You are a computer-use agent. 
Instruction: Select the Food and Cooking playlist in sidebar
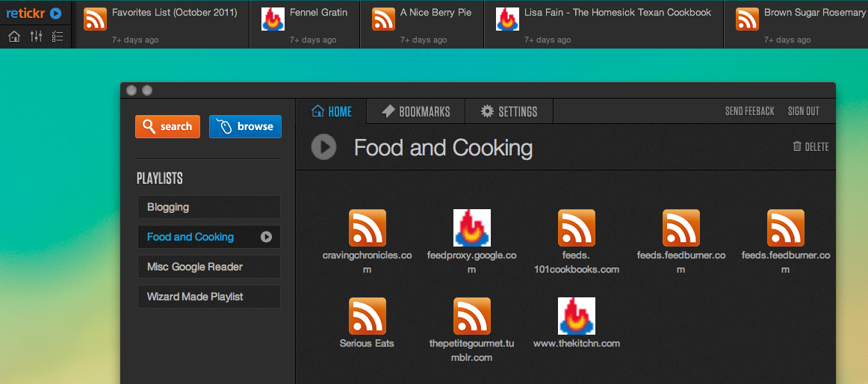[208, 237]
